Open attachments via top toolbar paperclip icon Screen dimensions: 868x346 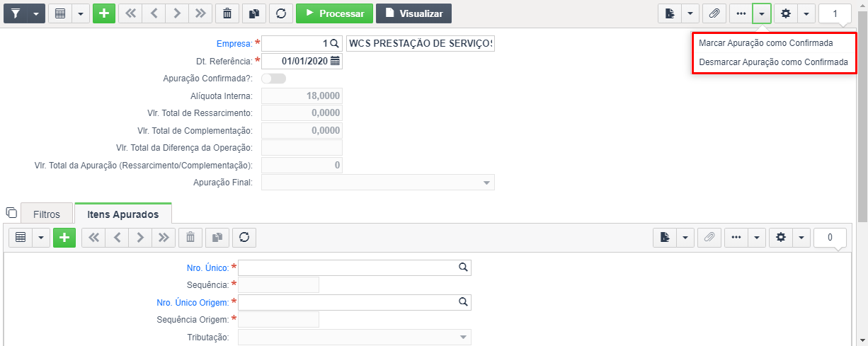pyautogui.click(x=714, y=13)
